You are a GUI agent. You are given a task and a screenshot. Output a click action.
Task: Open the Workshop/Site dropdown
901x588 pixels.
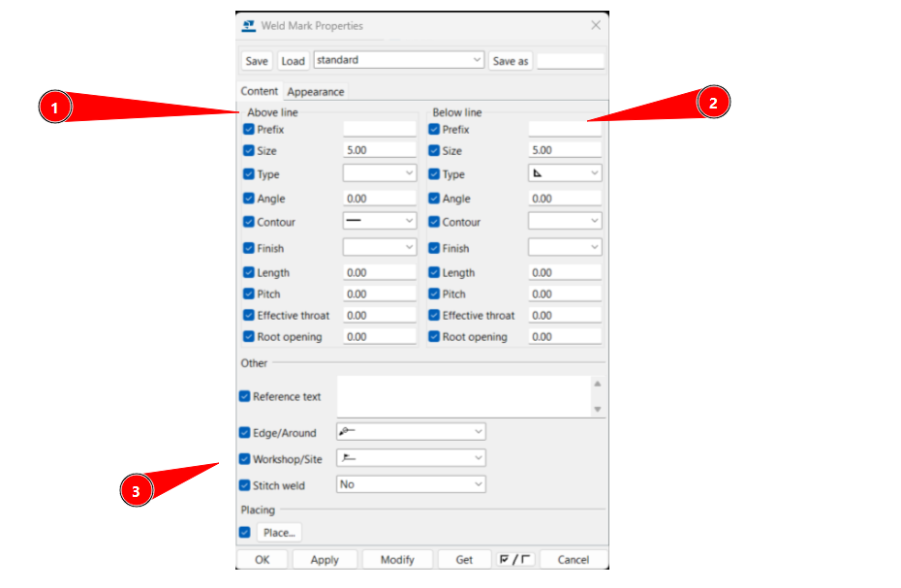pyautogui.click(x=411, y=458)
